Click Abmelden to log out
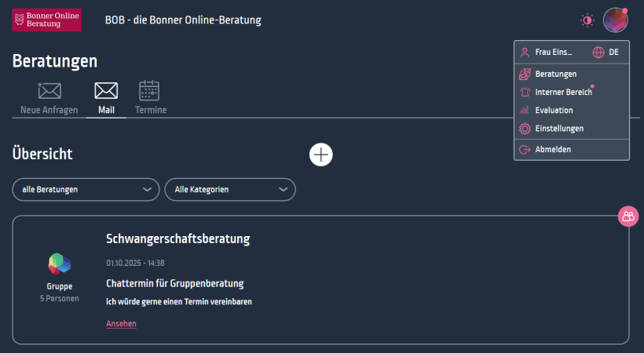Screen dimensions: 644x353 click(552, 149)
